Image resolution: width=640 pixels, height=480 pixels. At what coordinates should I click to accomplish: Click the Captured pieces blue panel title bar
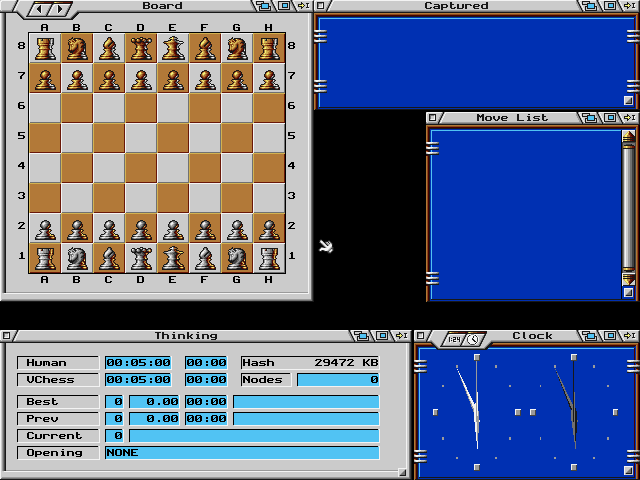coord(456,6)
